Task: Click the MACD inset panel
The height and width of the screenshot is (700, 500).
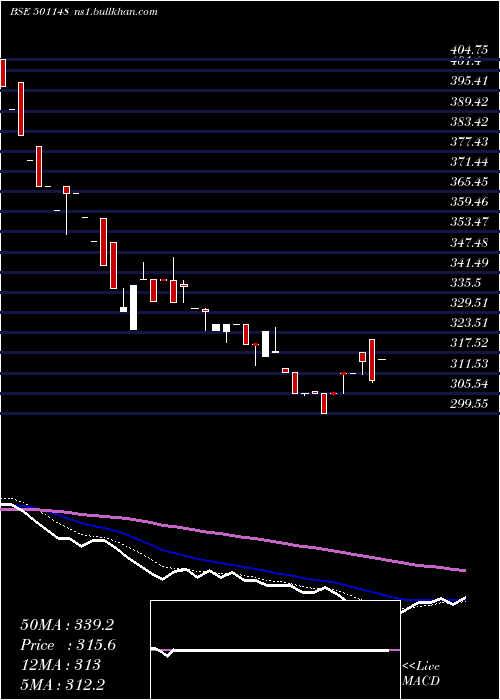Action: pyautogui.click(x=275, y=650)
